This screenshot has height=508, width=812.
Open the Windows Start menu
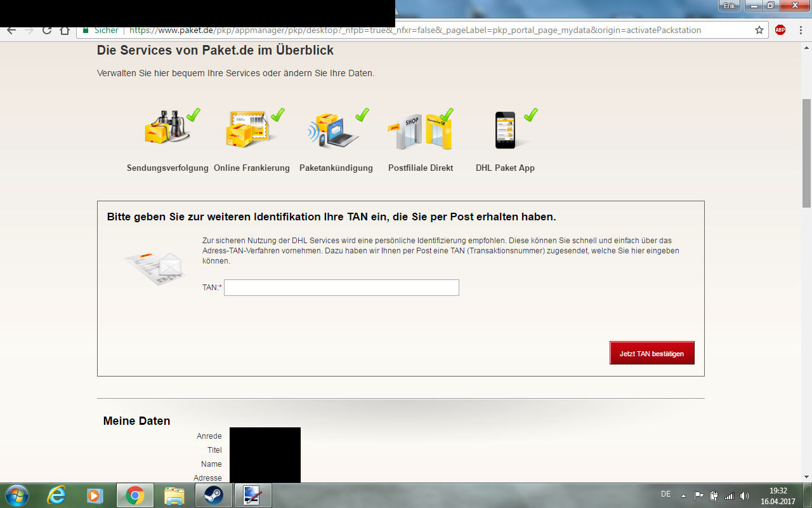[16, 495]
